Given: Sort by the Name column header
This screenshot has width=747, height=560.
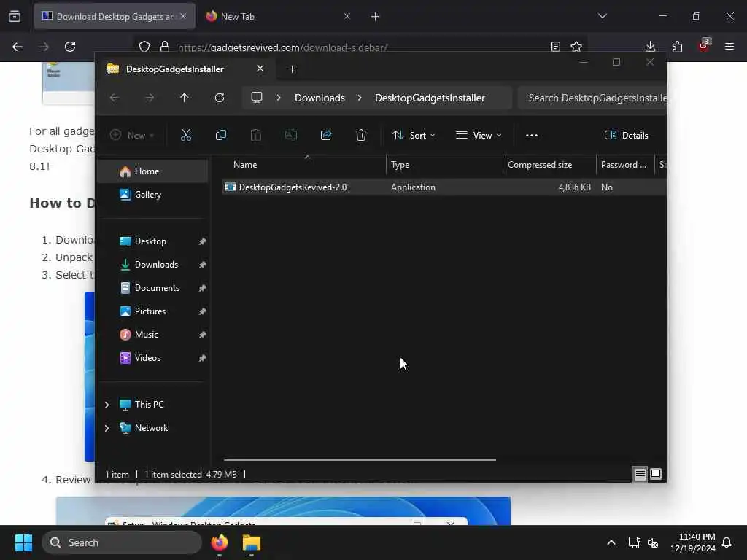Looking at the screenshot, I should [304, 165].
